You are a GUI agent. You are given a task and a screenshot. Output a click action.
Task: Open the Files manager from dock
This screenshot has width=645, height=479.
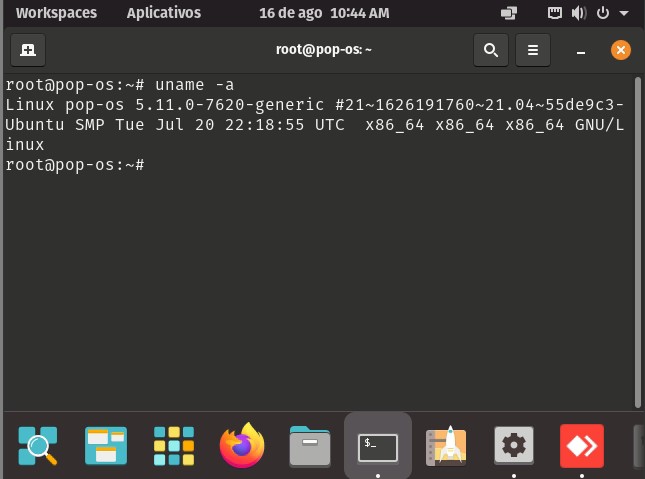point(310,446)
